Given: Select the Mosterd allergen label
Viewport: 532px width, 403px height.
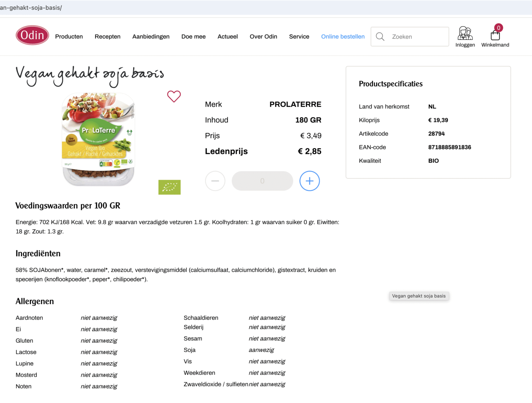Looking at the screenshot, I should (26, 375).
